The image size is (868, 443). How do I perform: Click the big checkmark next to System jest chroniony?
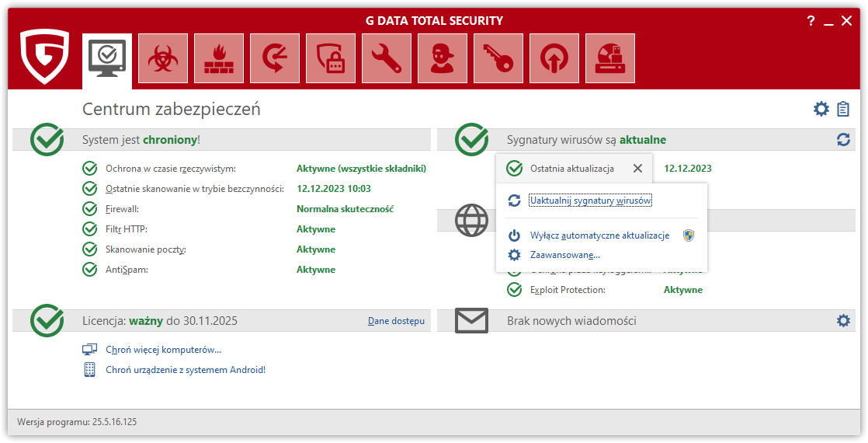(47, 139)
